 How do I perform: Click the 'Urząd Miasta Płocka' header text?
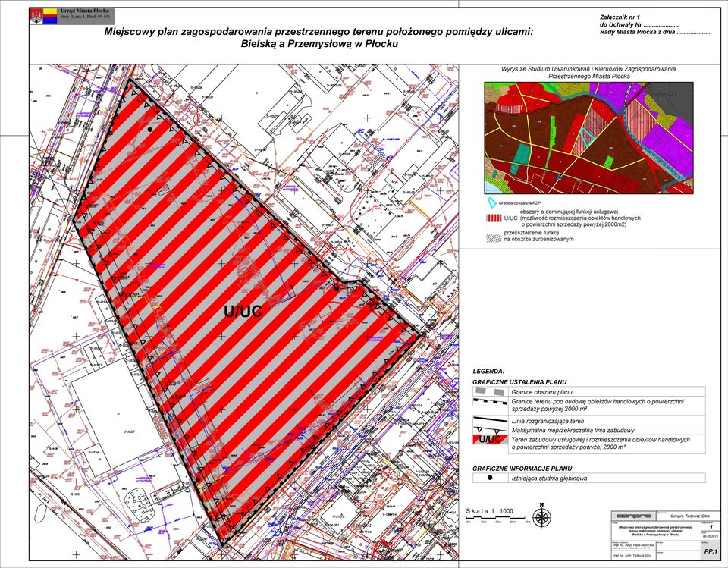[85, 11]
